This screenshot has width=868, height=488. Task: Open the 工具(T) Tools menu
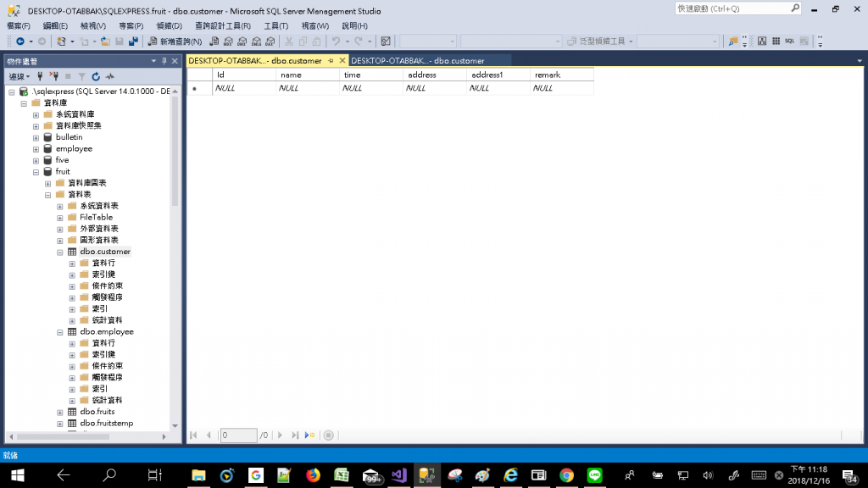click(x=275, y=26)
